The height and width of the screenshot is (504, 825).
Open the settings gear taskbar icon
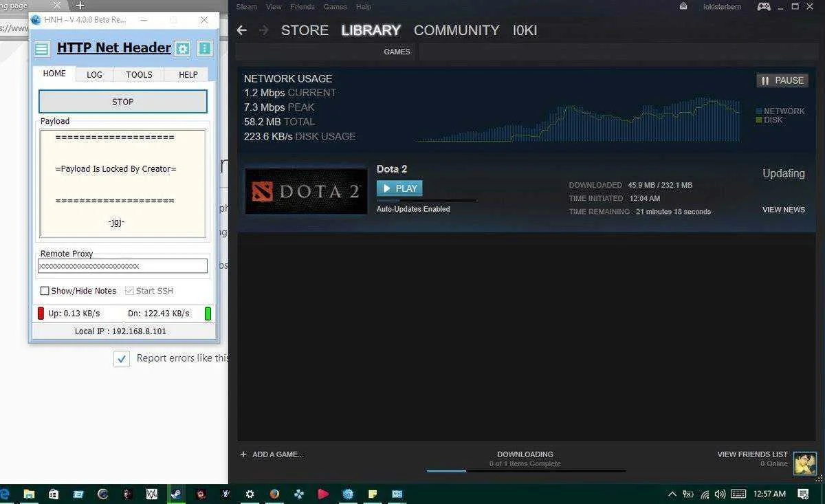pyautogui.click(x=250, y=494)
